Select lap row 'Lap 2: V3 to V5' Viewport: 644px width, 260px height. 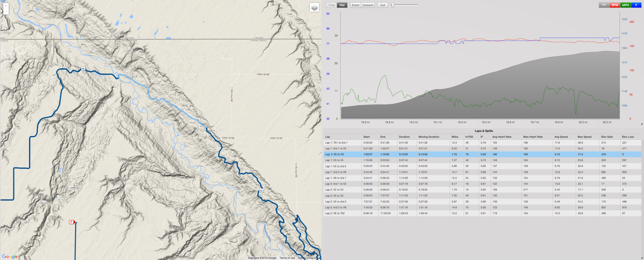[482, 196]
